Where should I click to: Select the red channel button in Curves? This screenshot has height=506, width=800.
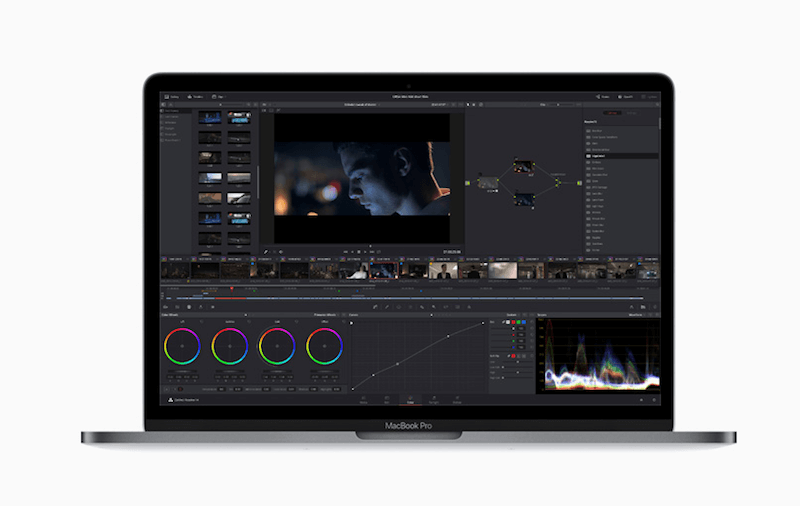[515, 323]
